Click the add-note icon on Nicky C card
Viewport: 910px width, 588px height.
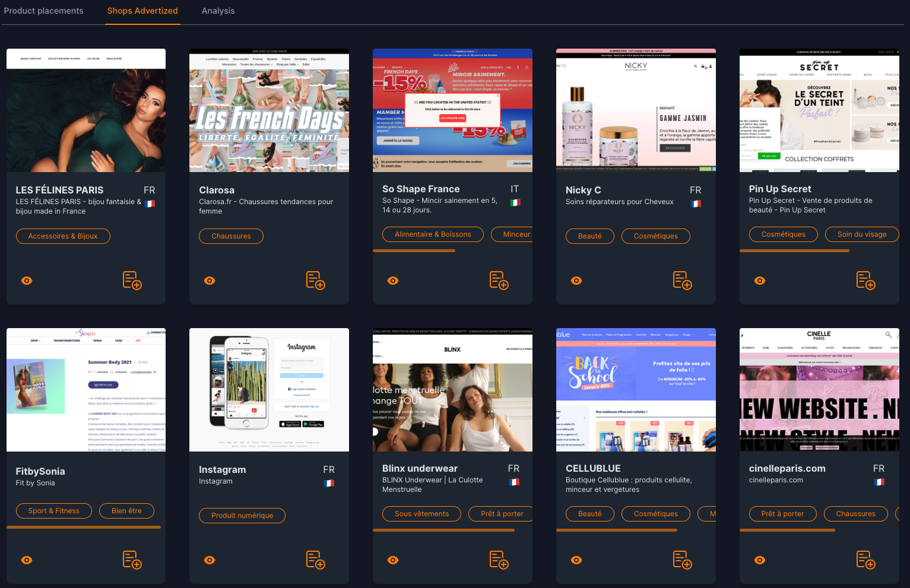pos(682,280)
